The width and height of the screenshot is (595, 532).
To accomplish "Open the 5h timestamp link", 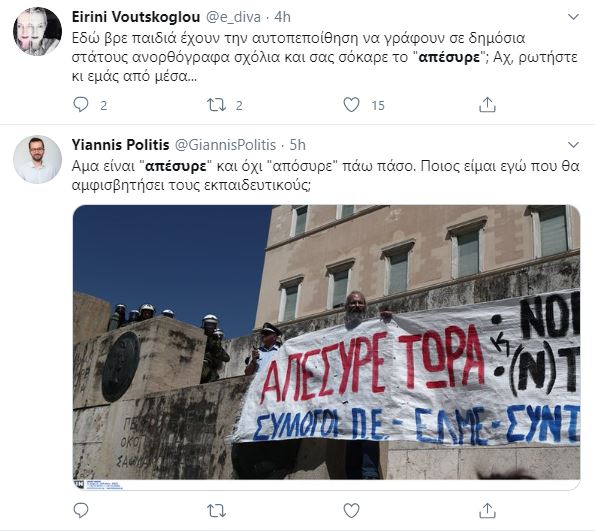I will [298, 145].
